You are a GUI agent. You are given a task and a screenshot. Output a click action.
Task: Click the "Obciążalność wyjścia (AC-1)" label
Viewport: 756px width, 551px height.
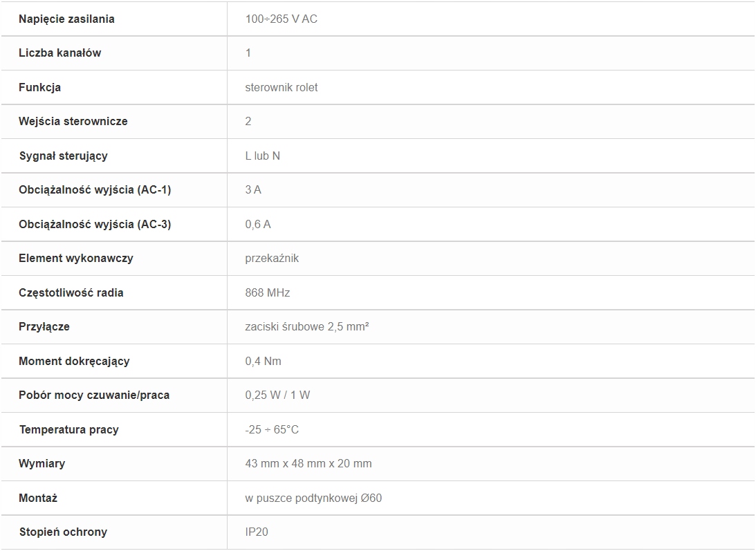click(x=95, y=189)
